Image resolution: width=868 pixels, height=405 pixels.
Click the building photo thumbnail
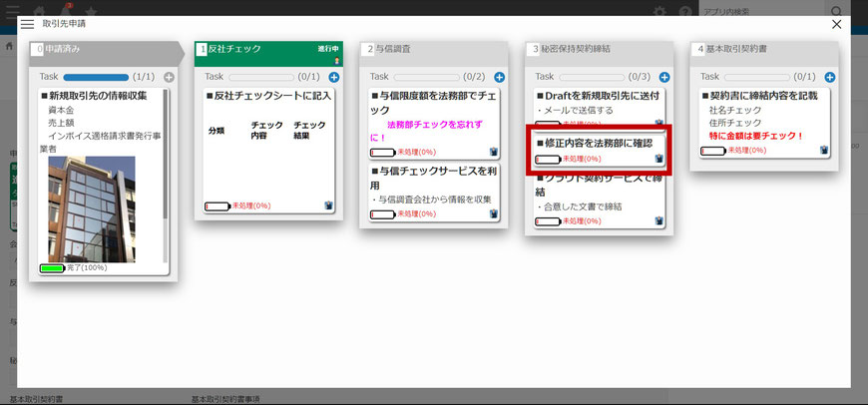point(92,208)
